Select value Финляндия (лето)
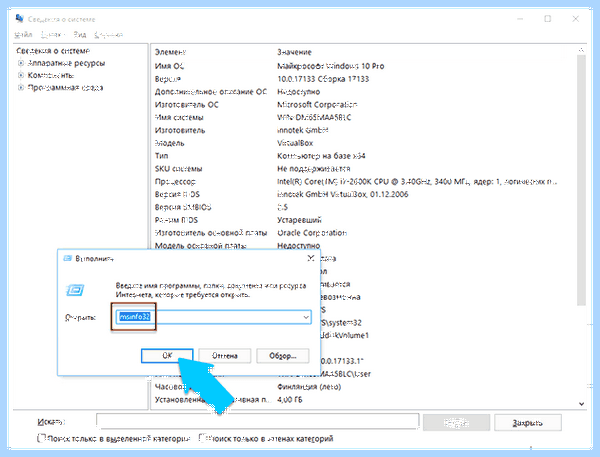This screenshot has width=600, height=457. [x=309, y=387]
